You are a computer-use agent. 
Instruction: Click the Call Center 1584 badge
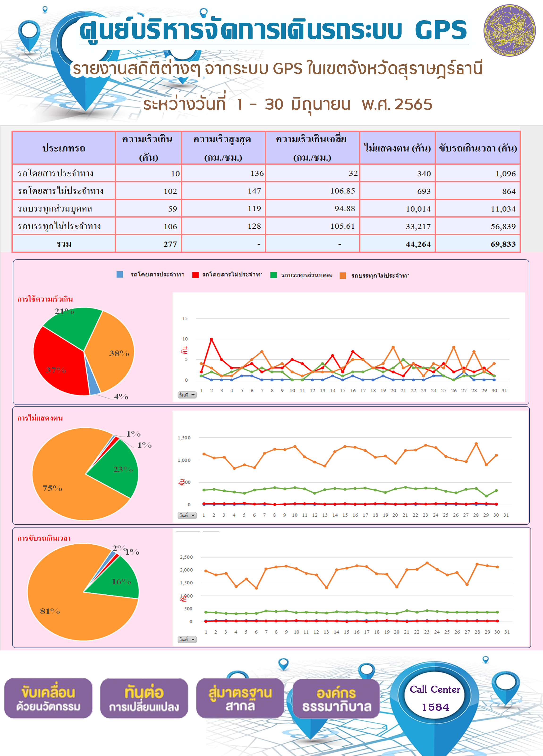tap(435, 698)
